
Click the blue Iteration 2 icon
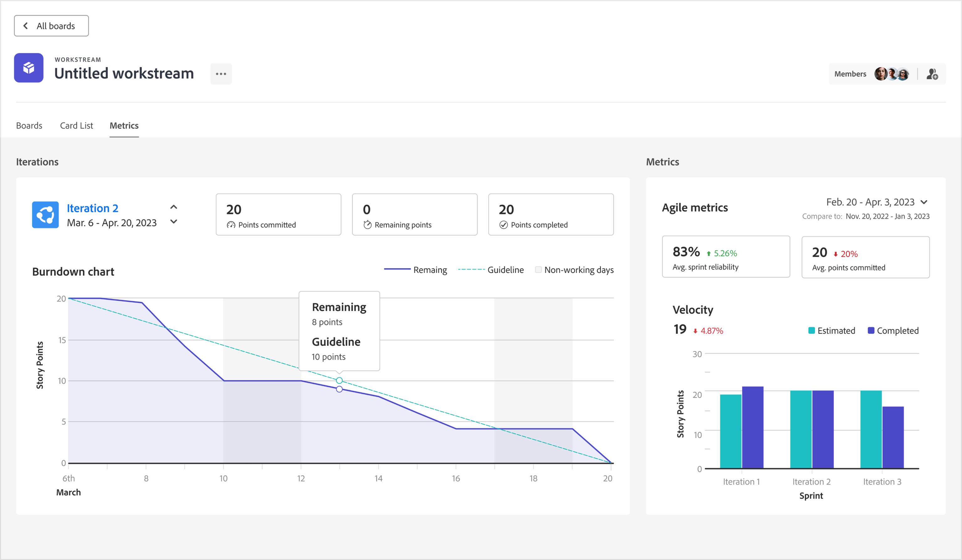coord(45,215)
